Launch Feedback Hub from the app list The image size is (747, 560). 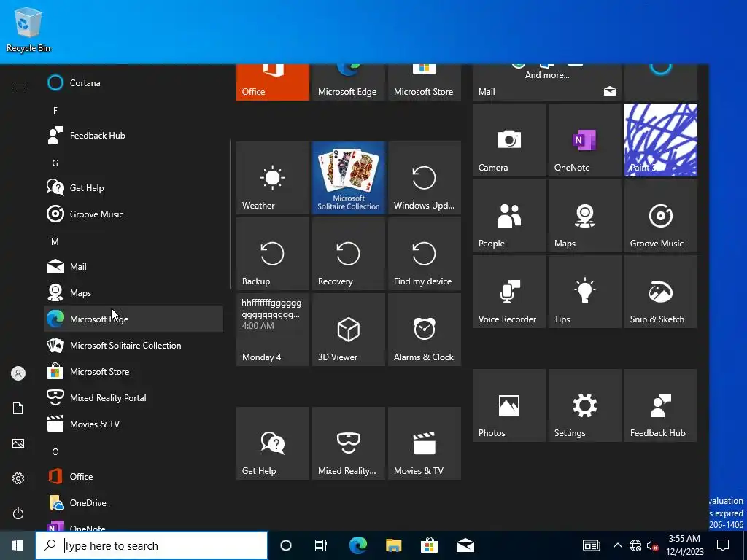tap(133, 135)
